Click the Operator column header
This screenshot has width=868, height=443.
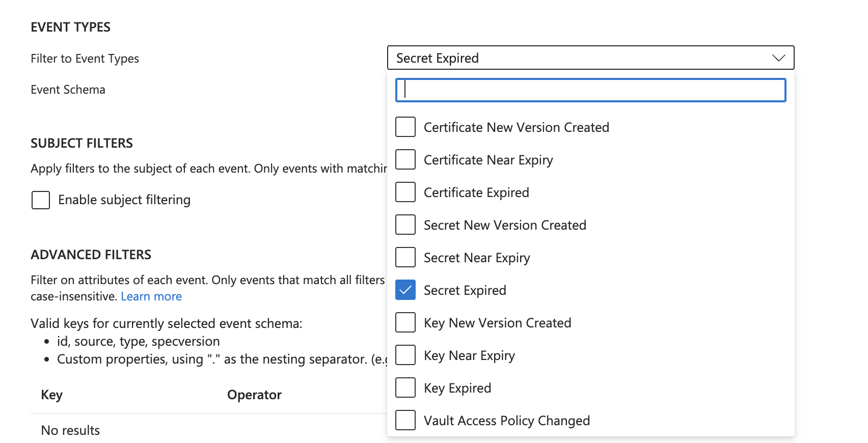pos(254,395)
